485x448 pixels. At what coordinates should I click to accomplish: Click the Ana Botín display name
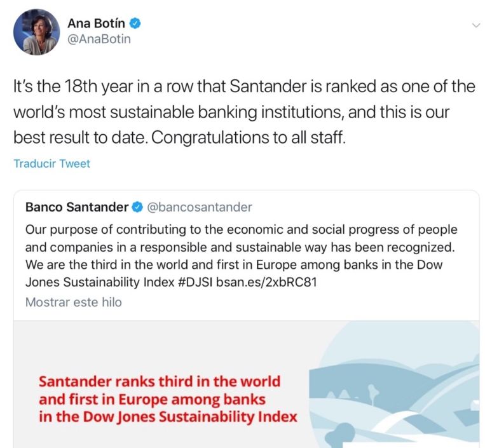(97, 24)
